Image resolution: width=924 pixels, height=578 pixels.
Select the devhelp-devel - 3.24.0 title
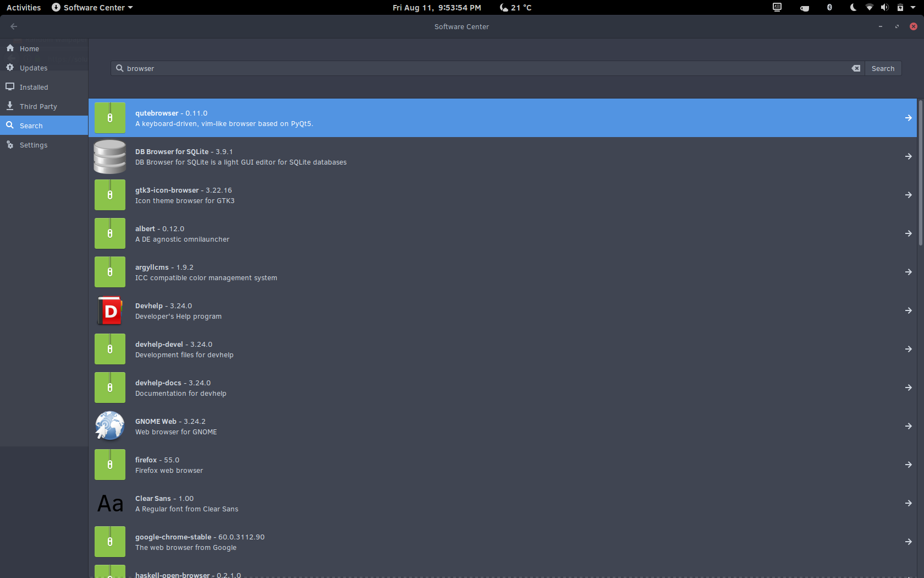(173, 344)
